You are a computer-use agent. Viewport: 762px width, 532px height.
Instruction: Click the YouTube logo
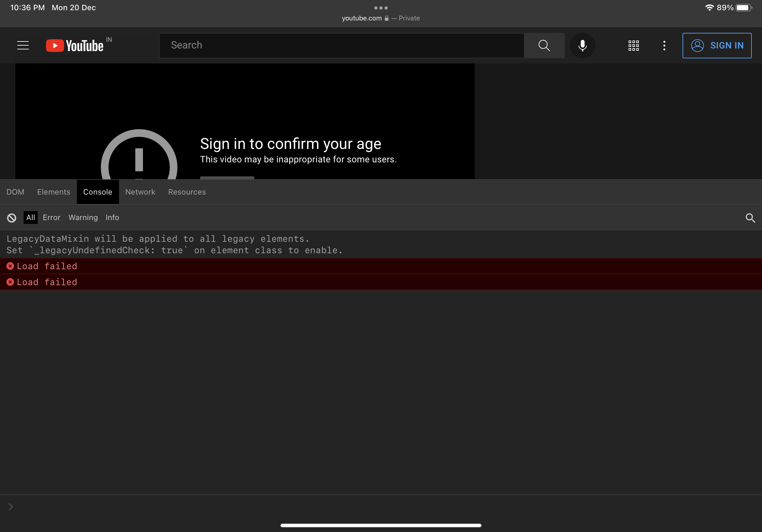pyautogui.click(x=76, y=45)
